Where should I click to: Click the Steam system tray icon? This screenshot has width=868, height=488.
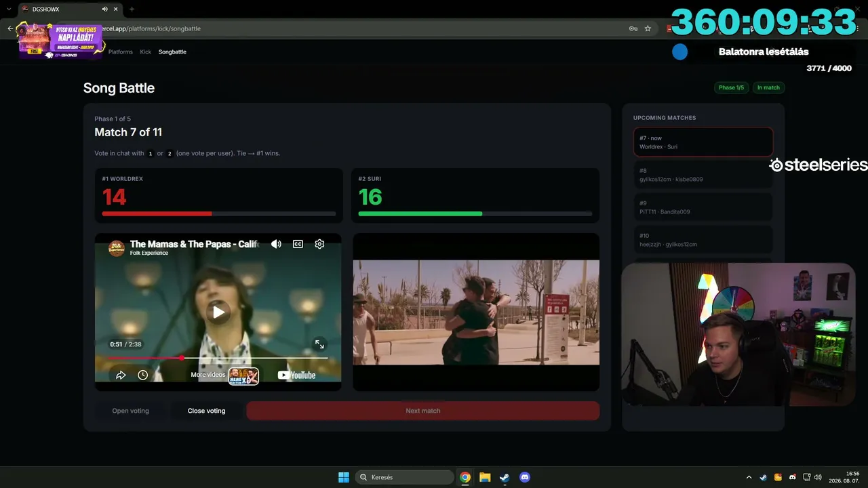coord(764,477)
